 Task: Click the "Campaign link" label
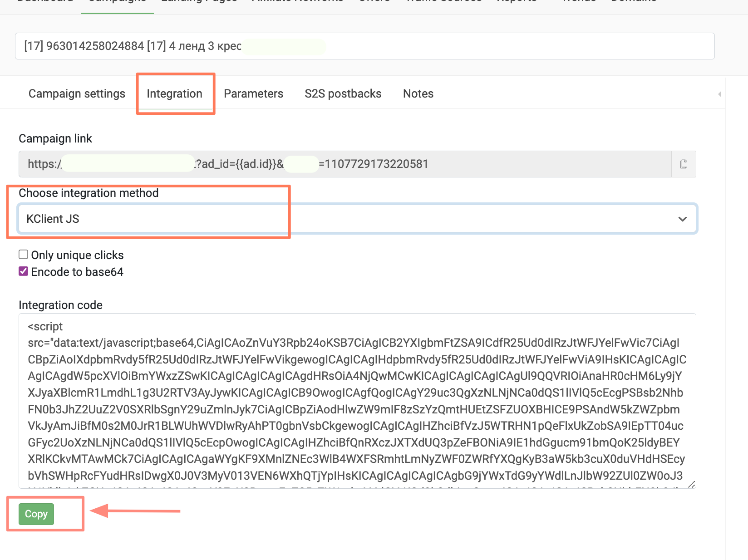55,138
